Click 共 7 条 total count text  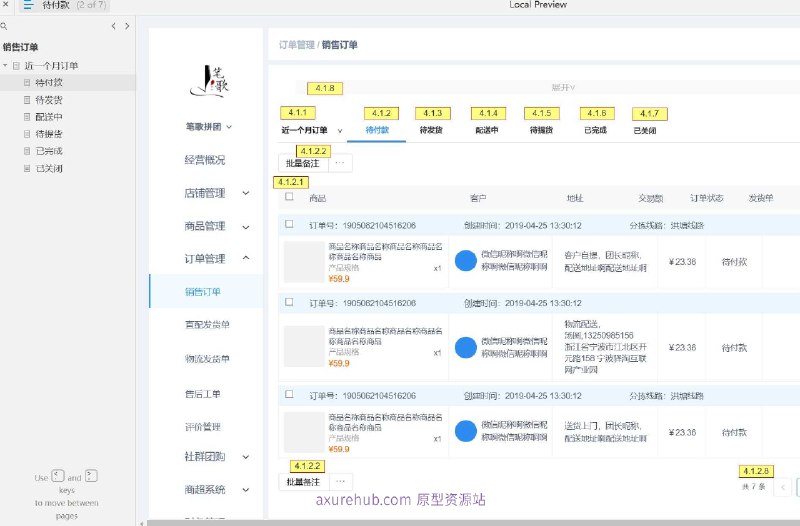pyautogui.click(x=754, y=487)
